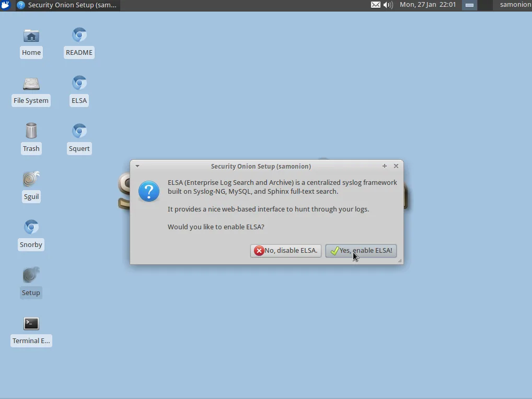
Task: Open the mail envelope tray icon
Action: click(x=375, y=5)
